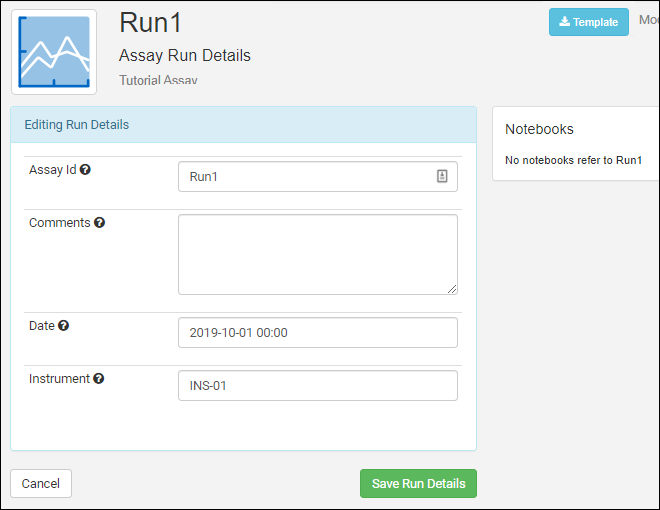The width and height of the screenshot is (660, 510).
Task: Click the Notebooks panel heading
Action: coord(539,129)
